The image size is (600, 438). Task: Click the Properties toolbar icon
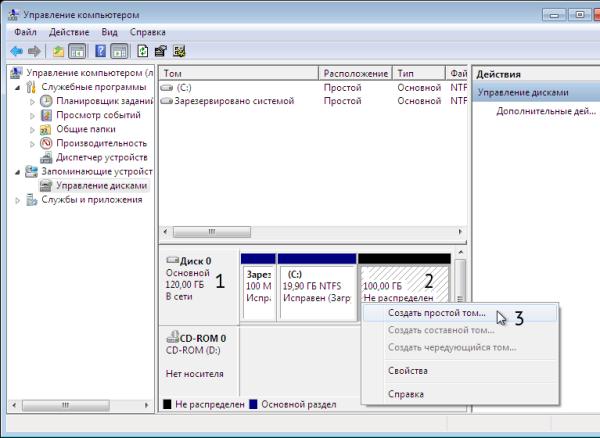[161, 51]
